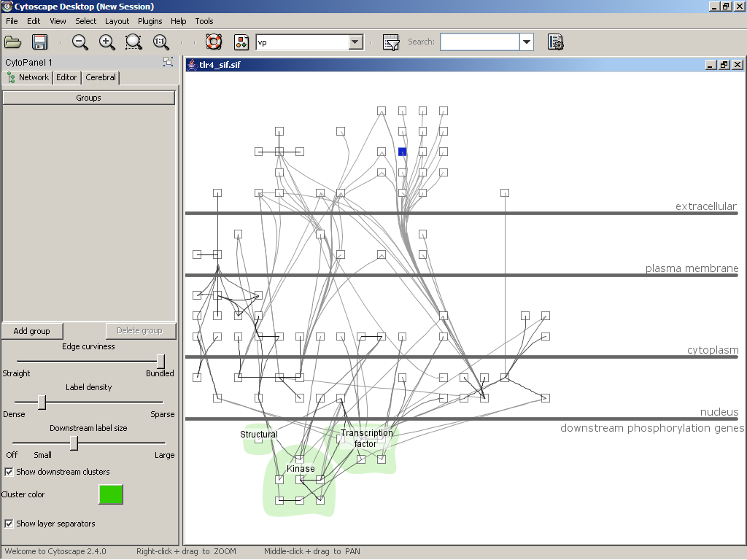Image resolution: width=747 pixels, height=560 pixels.
Task: Open the Plugins menu
Action: click(150, 21)
